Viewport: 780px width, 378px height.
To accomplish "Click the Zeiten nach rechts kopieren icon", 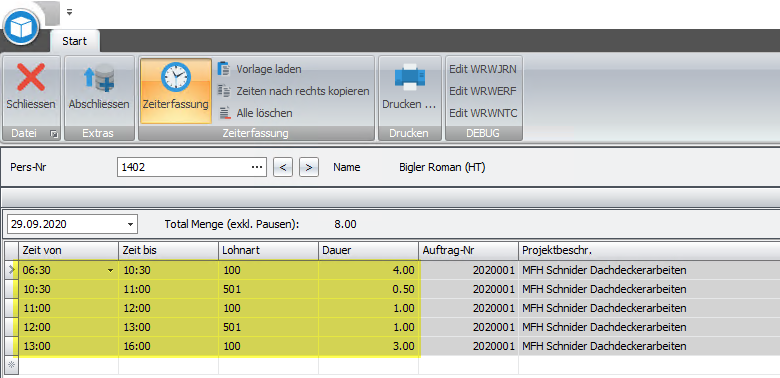I will [224, 91].
